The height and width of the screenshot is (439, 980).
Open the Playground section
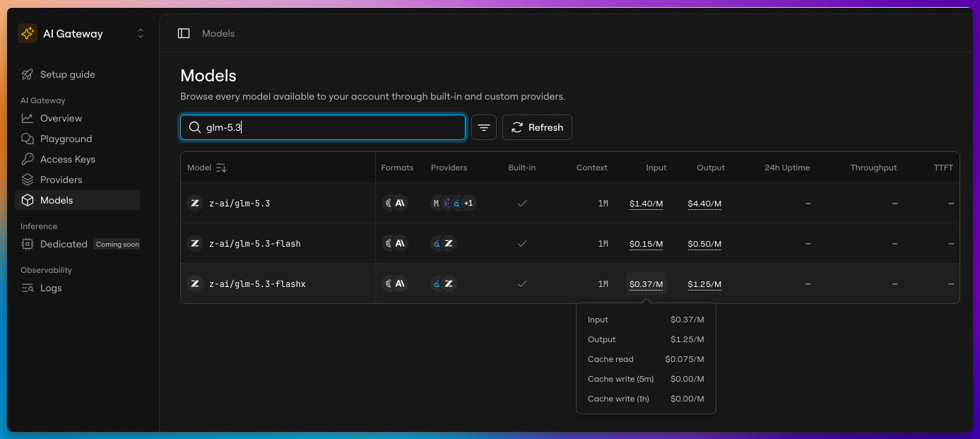click(x=77, y=139)
